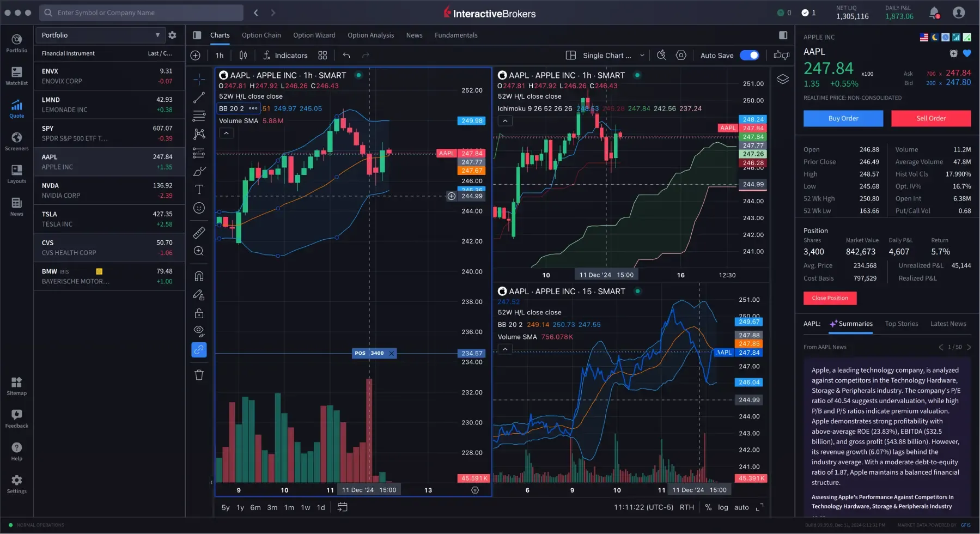The image size is (980, 534).
Task: Select the zoom-in magnifier tool
Action: pyautogui.click(x=198, y=251)
